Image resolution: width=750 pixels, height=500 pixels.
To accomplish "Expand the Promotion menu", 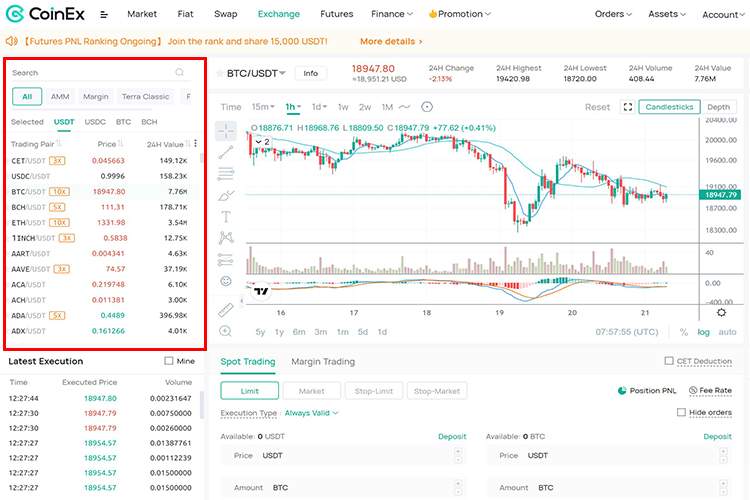I will pos(460,14).
